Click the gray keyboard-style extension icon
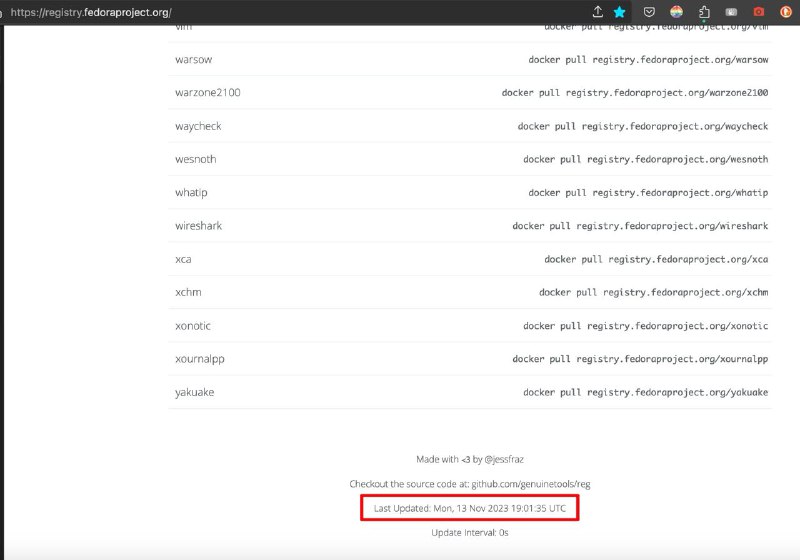The height and width of the screenshot is (560, 800). (732, 12)
